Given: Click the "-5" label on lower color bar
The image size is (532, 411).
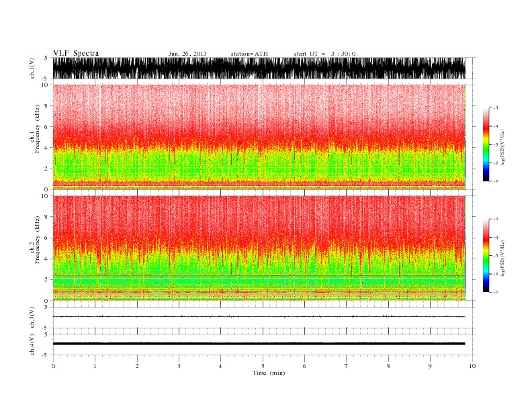Looking at the screenshot, I should (496, 256).
